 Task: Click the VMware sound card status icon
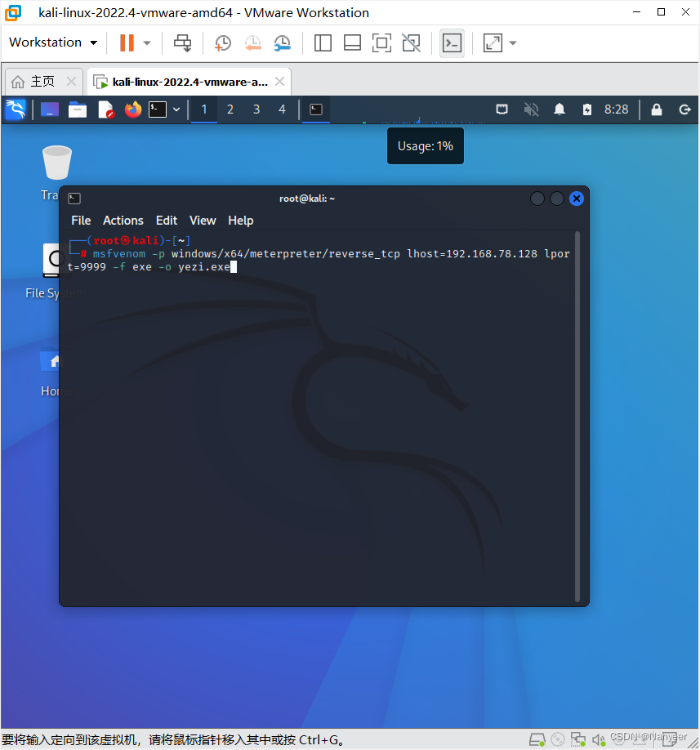coord(599,739)
